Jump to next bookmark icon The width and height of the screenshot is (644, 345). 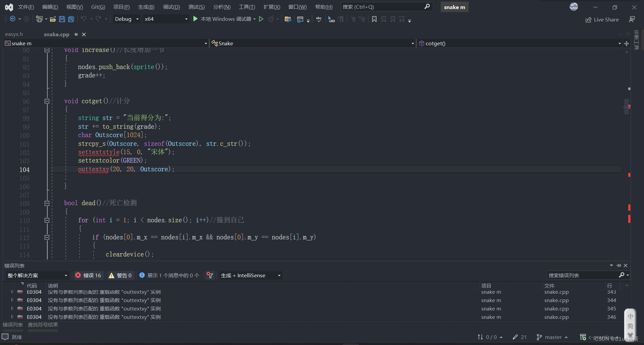point(392,19)
